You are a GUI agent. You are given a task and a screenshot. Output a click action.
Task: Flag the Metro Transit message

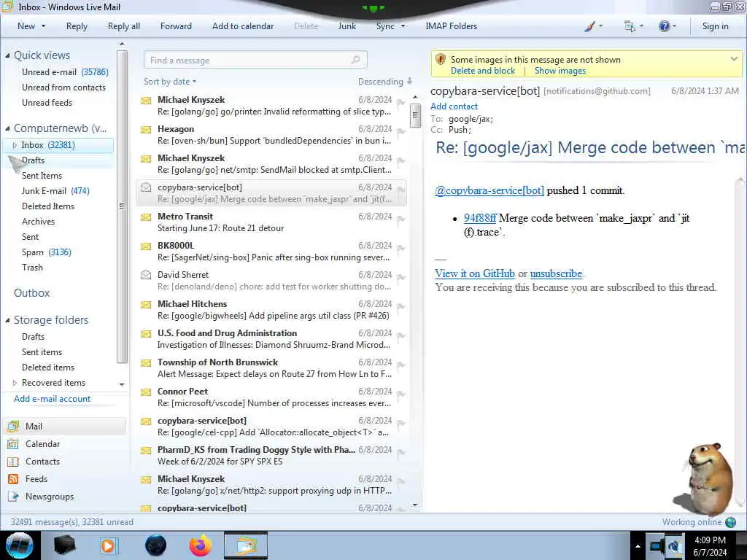(x=400, y=219)
